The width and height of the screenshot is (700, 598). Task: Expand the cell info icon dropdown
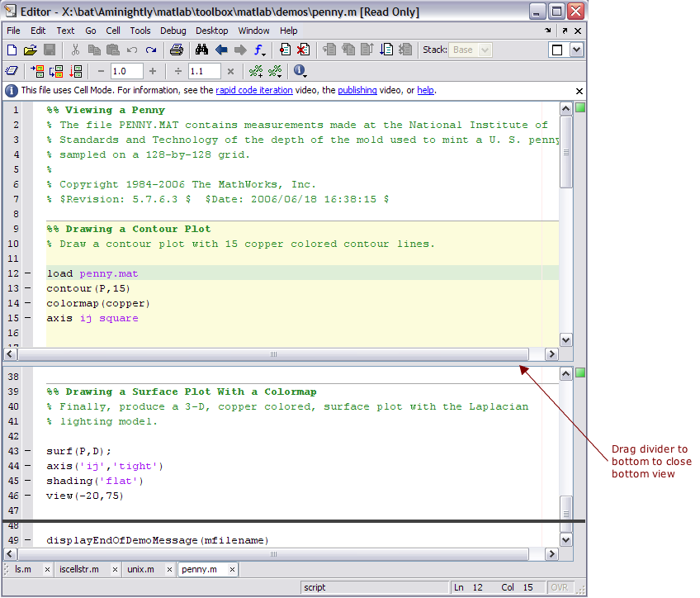click(x=300, y=72)
